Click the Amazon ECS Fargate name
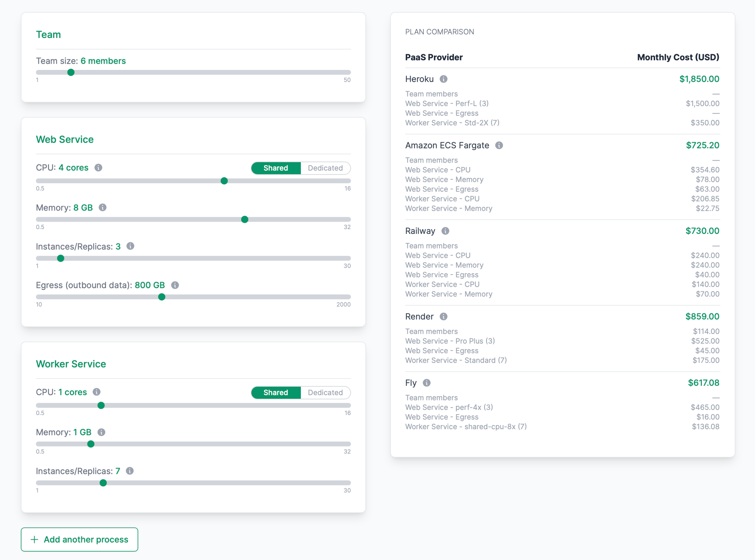Screen dimensions: 755x560 (447, 145)
